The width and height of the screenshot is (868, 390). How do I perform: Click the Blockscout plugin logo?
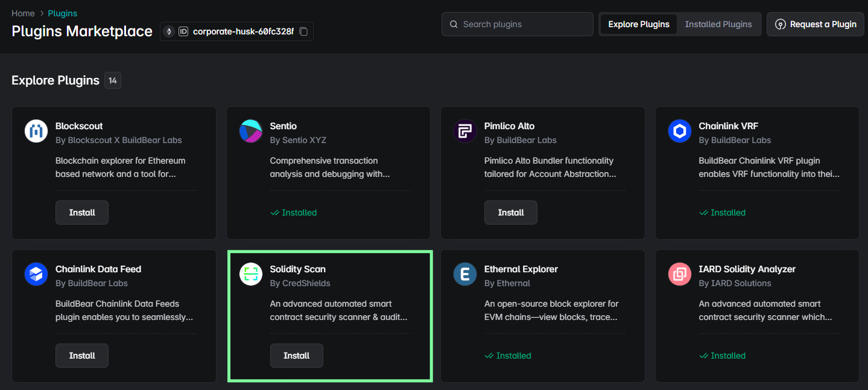tap(36, 131)
